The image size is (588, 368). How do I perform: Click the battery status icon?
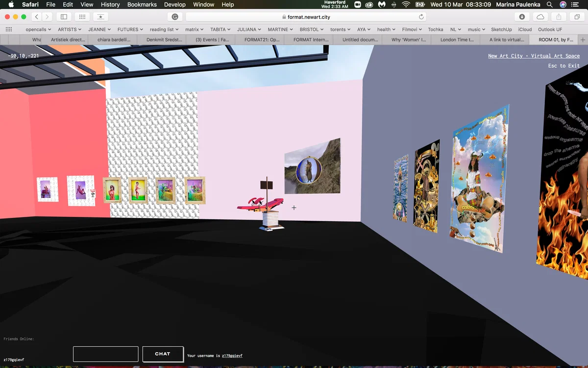coord(420,4)
